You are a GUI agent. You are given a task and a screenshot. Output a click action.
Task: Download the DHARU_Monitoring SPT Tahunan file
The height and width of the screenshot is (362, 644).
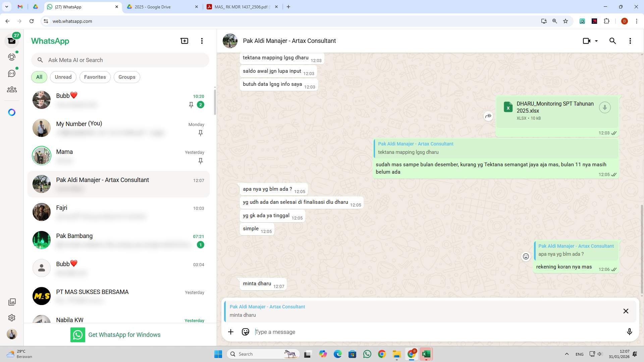pyautogui.click(x=605, y=107)
